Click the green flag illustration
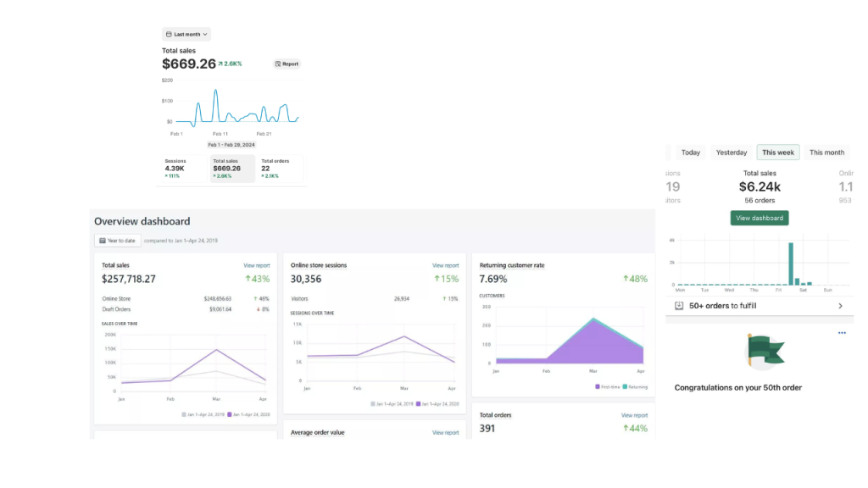 765,352
